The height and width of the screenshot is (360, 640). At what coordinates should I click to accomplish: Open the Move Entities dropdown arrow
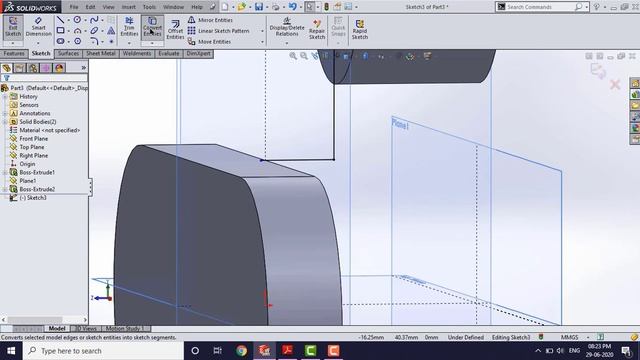(x=262, y=42)
